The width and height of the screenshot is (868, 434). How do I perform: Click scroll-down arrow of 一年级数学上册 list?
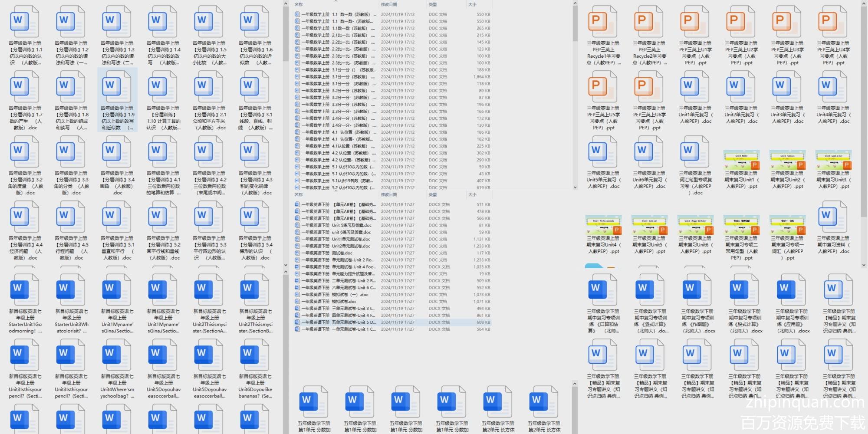575,187
